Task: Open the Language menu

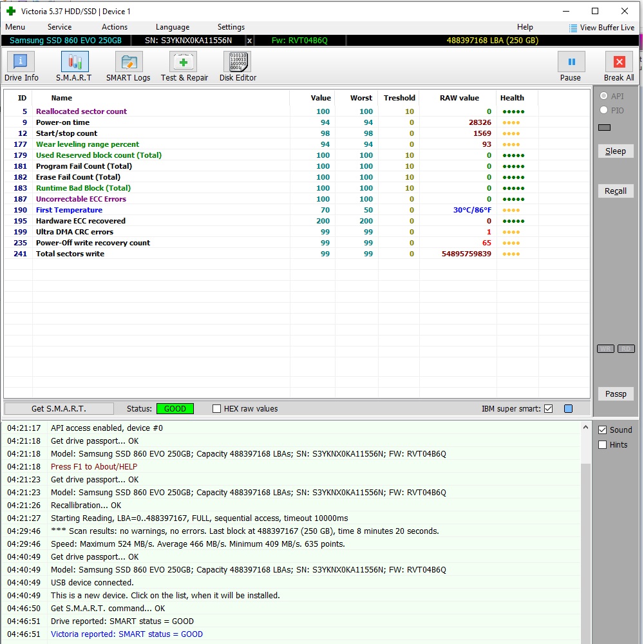Action: coord(173,27)
